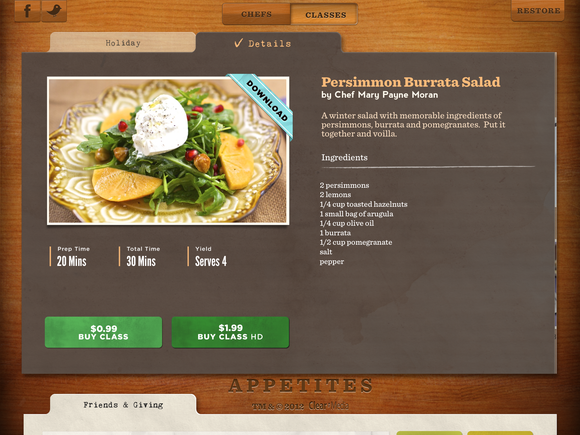
Task: Select the Details tab
Action: (269, 43)
